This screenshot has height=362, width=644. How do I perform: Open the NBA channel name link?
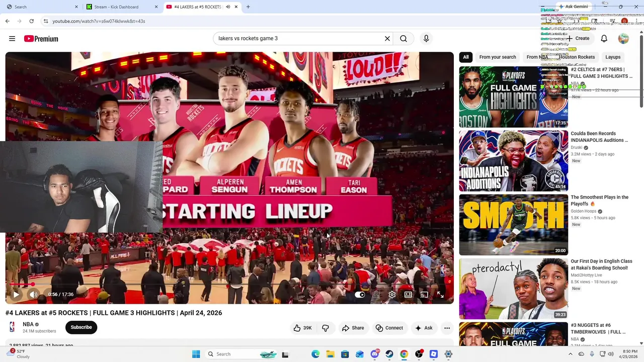point(28,324)
